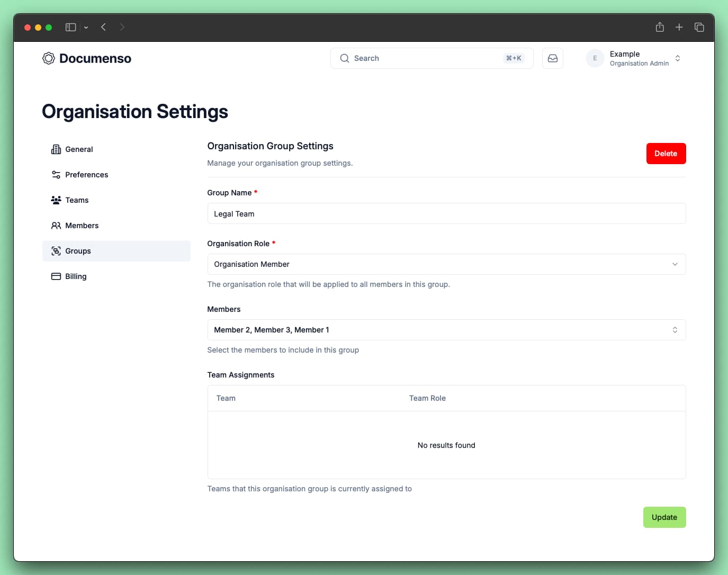
Task: Open the sidebar options chevron in the titlebar
Action: 86,28
